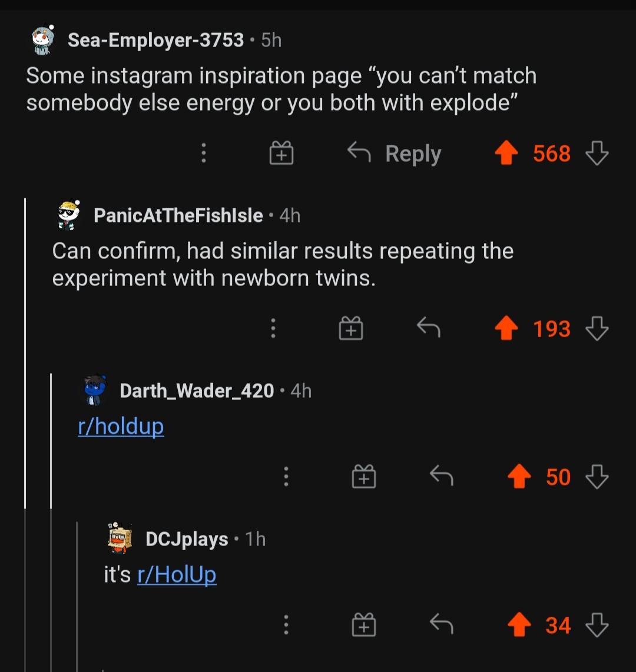Image resolution: width=636 pixels, height=672 pixels.
Task: Downvote PanicAtTheFishIsle's comment
Action: point(597,328)
